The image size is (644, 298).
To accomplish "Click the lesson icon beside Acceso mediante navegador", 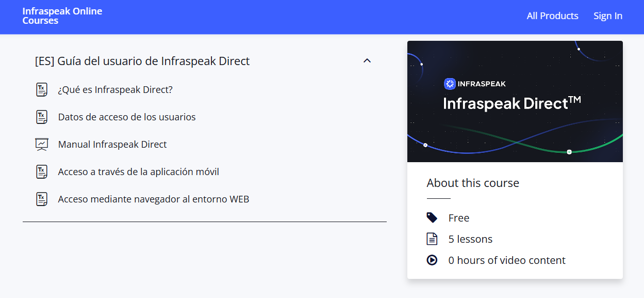I will pyautogui.click(x=42, y=199).
